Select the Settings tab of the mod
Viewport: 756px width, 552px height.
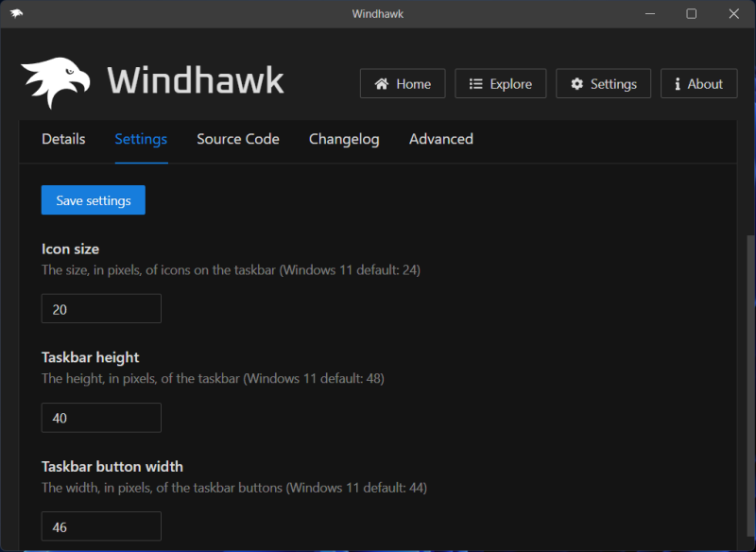140,139
